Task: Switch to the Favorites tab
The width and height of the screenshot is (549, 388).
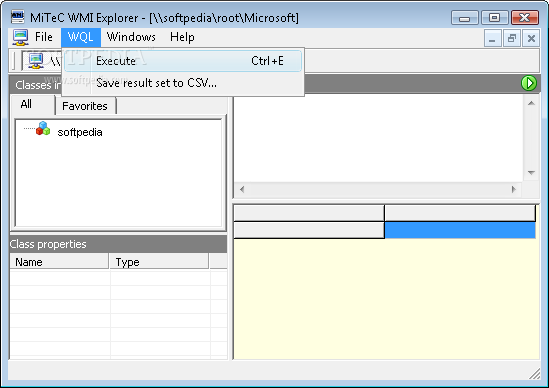Action: click(85, 106)
